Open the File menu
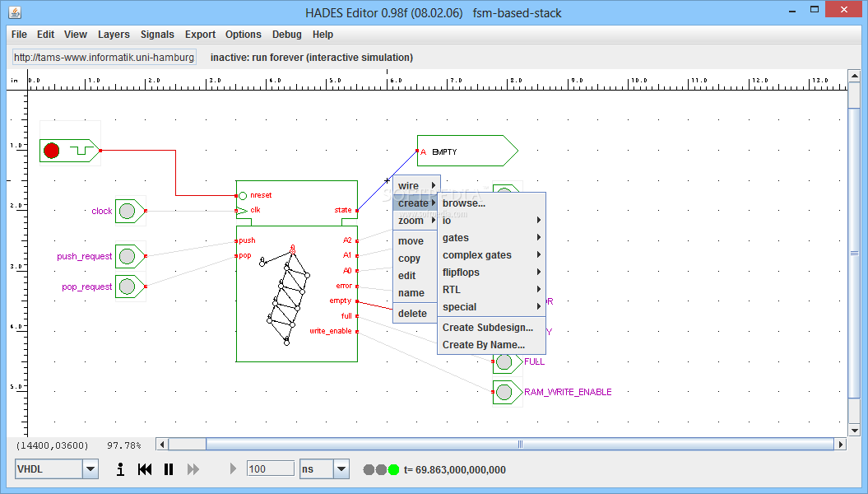Image resolution: width=868 pixels, height=494 pixels. click(20, 35)
